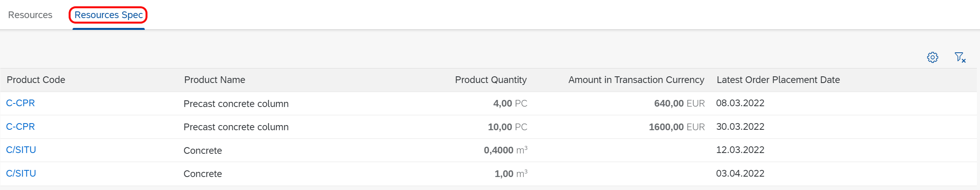Select the Concrete row dated 12.03.2022

pyautogui.click(x=489, y=150)
